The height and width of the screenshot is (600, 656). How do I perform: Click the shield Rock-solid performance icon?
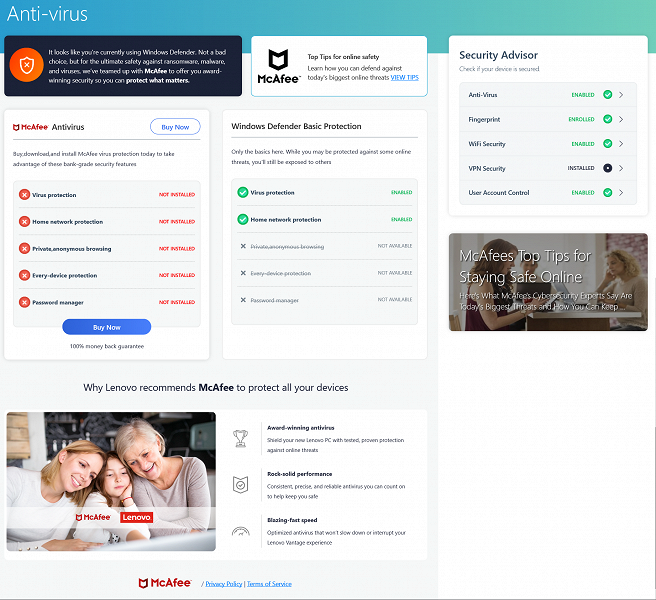(x=241, y=485)
